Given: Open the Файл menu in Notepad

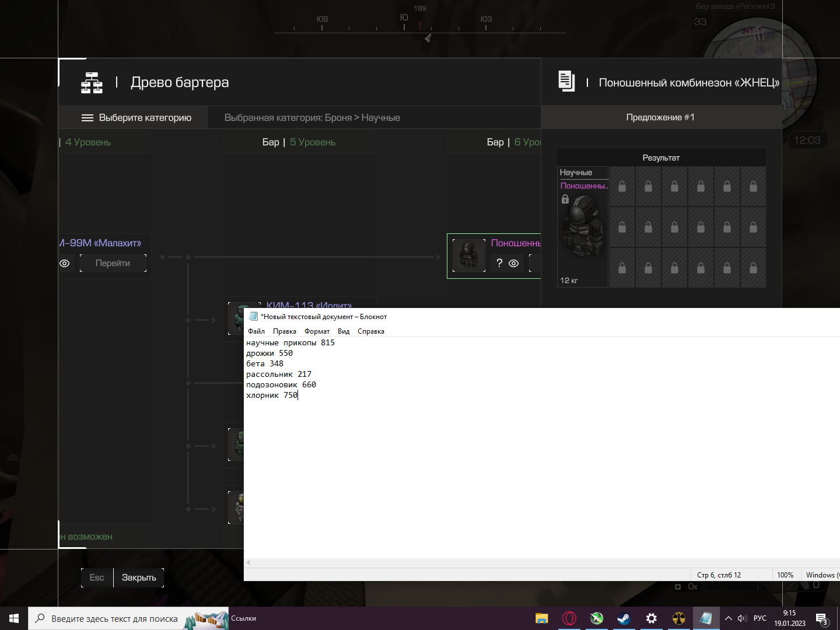Looking at the screenshot, I should [x=256, y=331].
